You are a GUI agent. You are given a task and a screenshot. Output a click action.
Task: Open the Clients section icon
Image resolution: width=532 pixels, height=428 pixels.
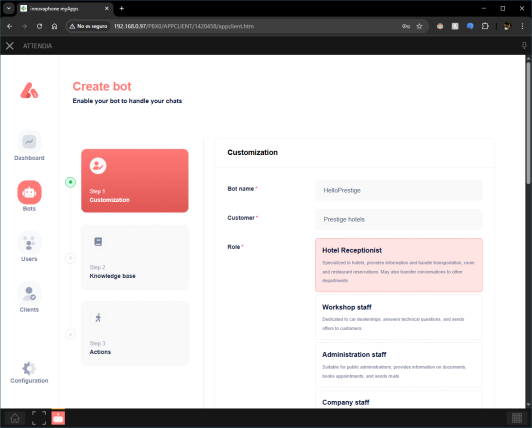pos(29,293)
